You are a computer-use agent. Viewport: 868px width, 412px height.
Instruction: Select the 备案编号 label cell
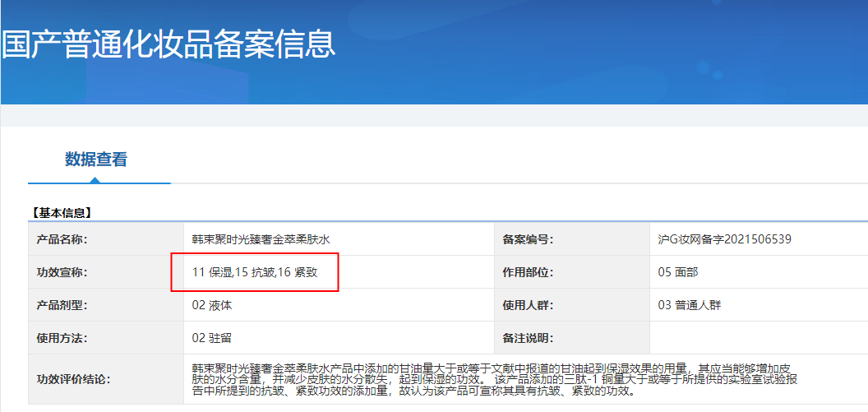pyautogui.click(x=528, y=239)
